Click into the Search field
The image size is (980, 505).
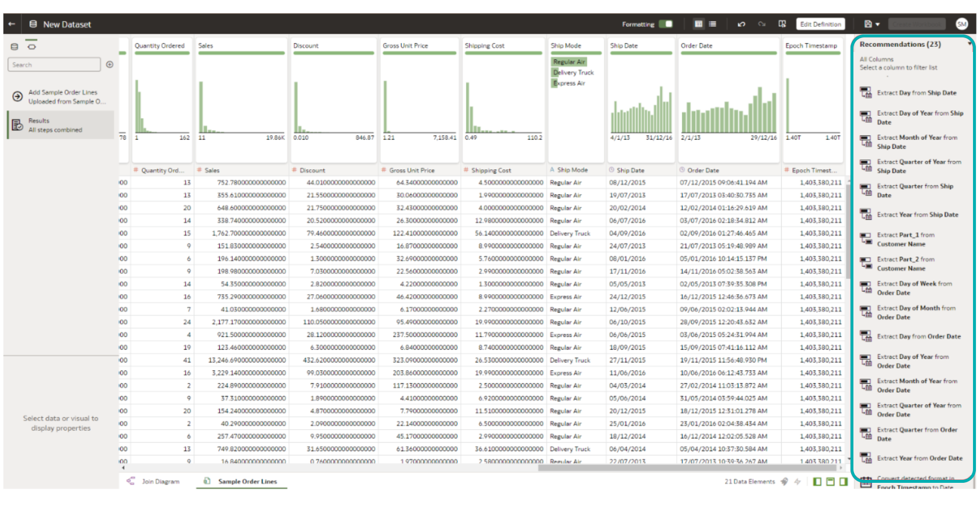pyautogui.click(x=54, y=64)
